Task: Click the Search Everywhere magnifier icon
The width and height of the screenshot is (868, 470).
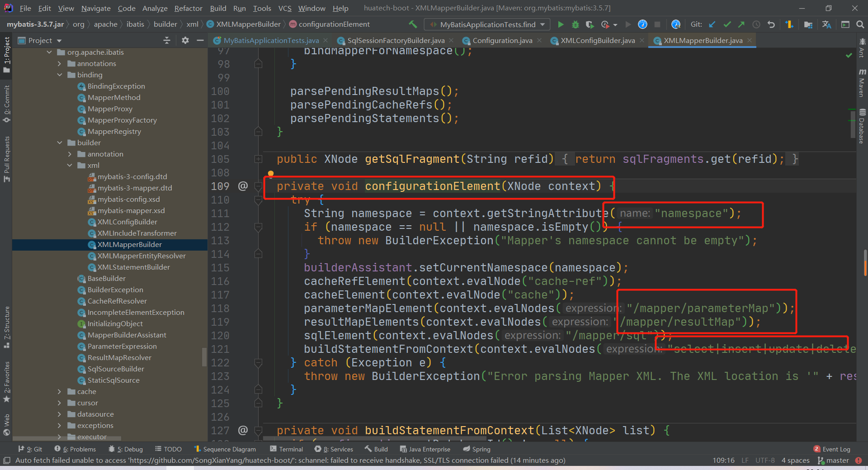Action: tap(860, 24)
